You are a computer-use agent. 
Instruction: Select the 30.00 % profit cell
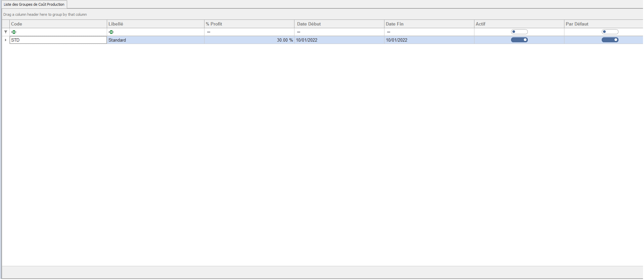tap(249, 40)
